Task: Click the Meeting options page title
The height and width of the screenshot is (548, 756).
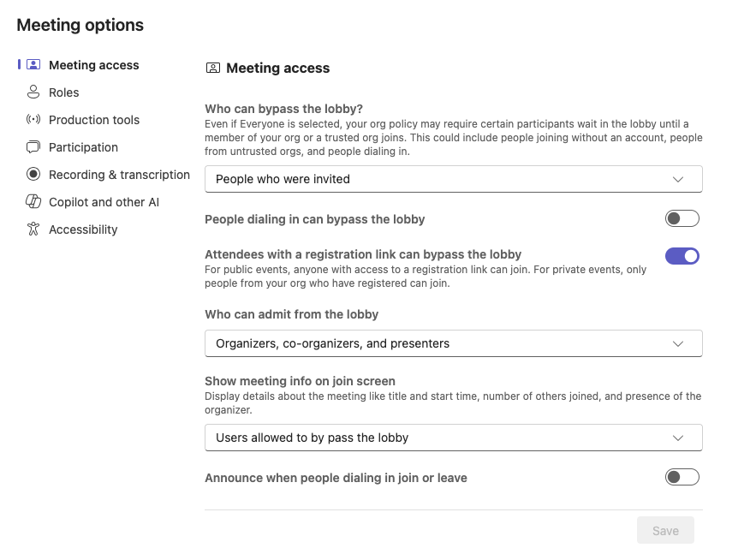Action: click(x=80, y=26)
